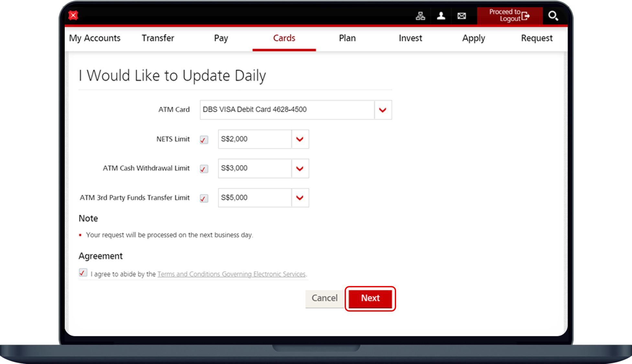
Task: Open Terms and Conditions Governing Electronic Services link
Action: click(231, 274)
